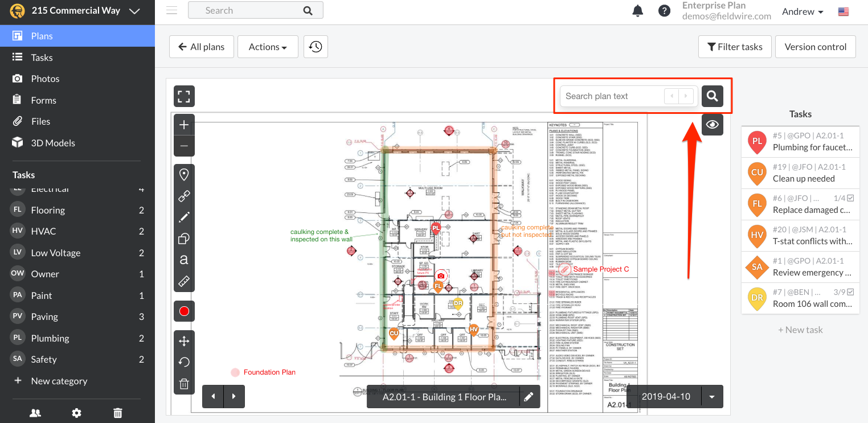The image size is (868, 423).
Task: Zoom in on the floor plan
Action: pyautogui.click(x=184, y=124)
